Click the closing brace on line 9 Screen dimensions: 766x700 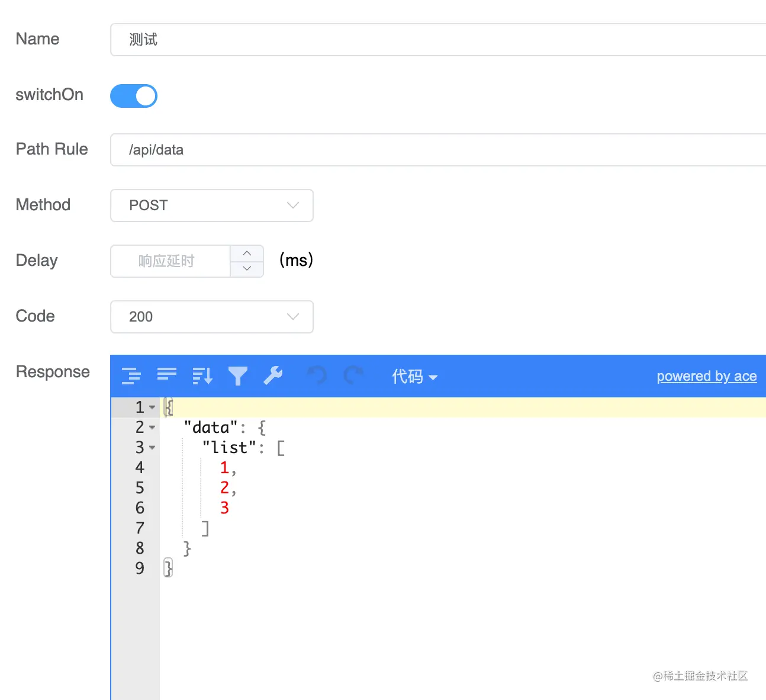(x=168, y=569)
